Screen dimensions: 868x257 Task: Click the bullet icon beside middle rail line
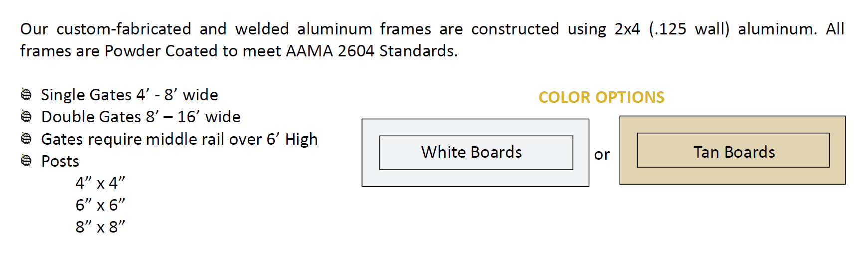26,139
